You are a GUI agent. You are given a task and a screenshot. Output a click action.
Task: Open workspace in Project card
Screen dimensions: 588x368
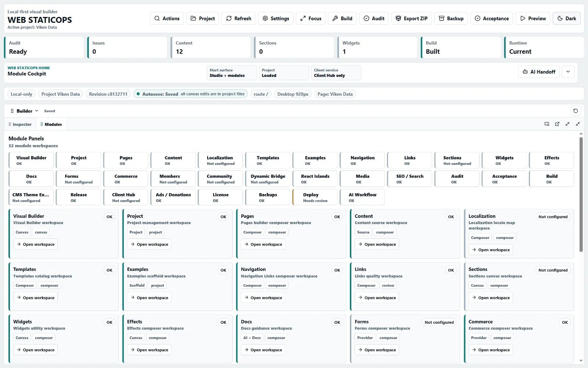149,244
